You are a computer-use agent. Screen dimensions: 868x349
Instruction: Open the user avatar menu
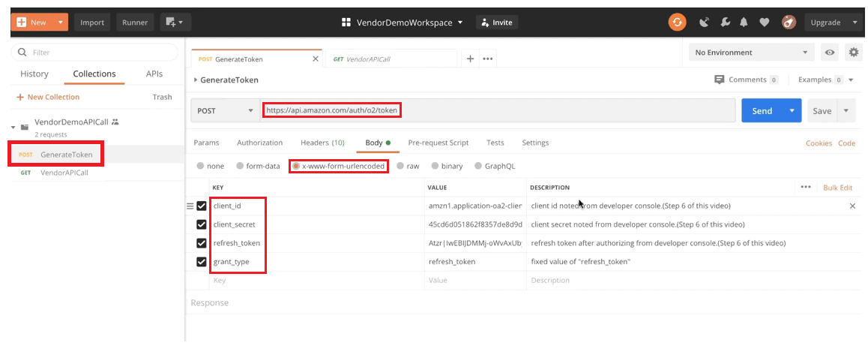pyautogui.click(x=789, y=23)
